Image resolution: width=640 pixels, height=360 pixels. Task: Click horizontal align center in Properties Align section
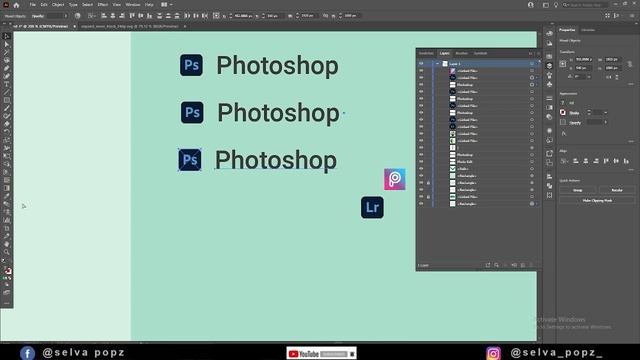pos(586,161)
